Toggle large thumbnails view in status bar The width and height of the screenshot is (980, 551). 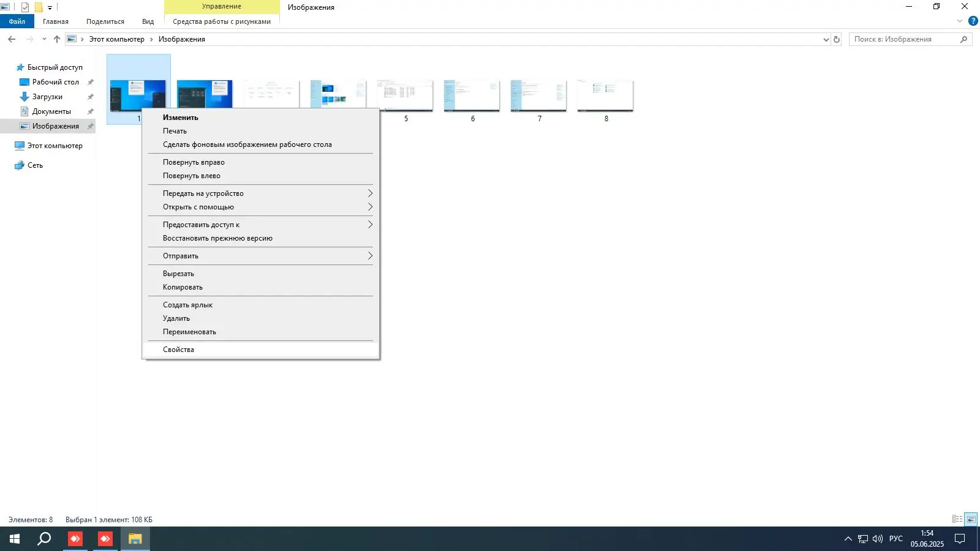click(x=971, y=519)
